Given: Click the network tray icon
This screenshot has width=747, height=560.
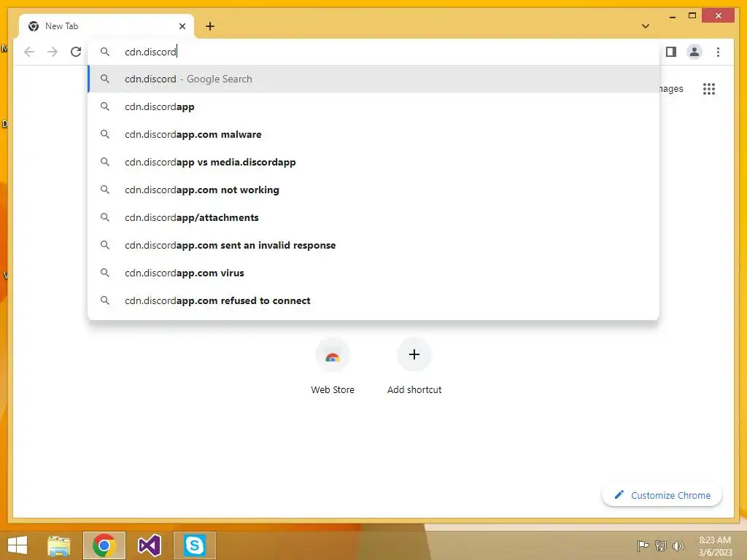Looking at the screenshot, I should tap(661, 545).
